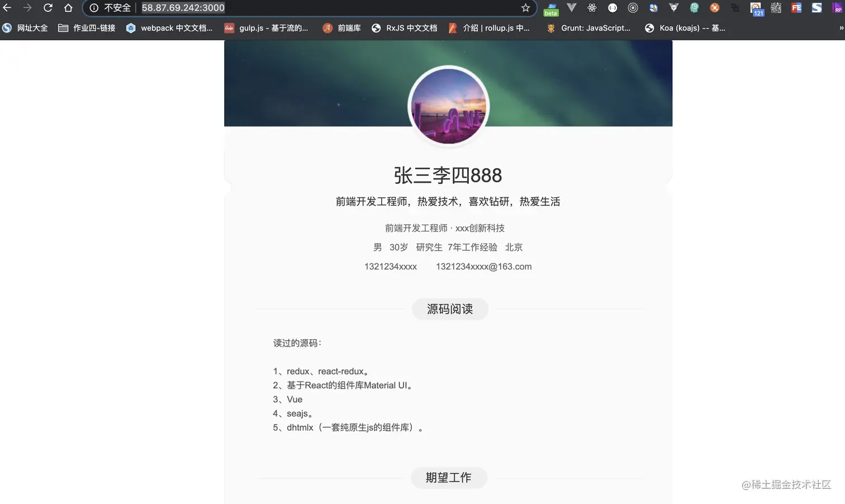This screenshot has height=504, width=845.
Task: Open the React devtools extension icon
Action: coord(592,8)
